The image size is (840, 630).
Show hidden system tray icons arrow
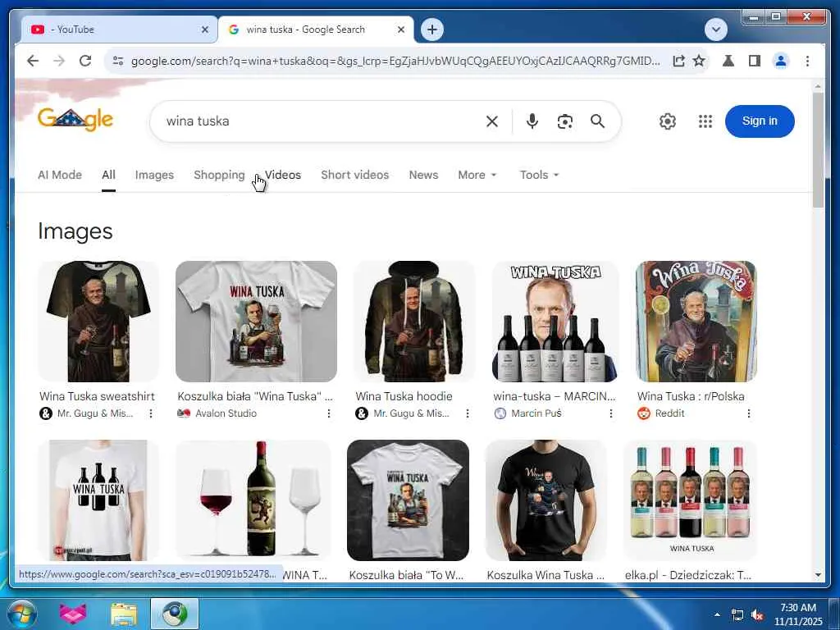tap(717, 614)
